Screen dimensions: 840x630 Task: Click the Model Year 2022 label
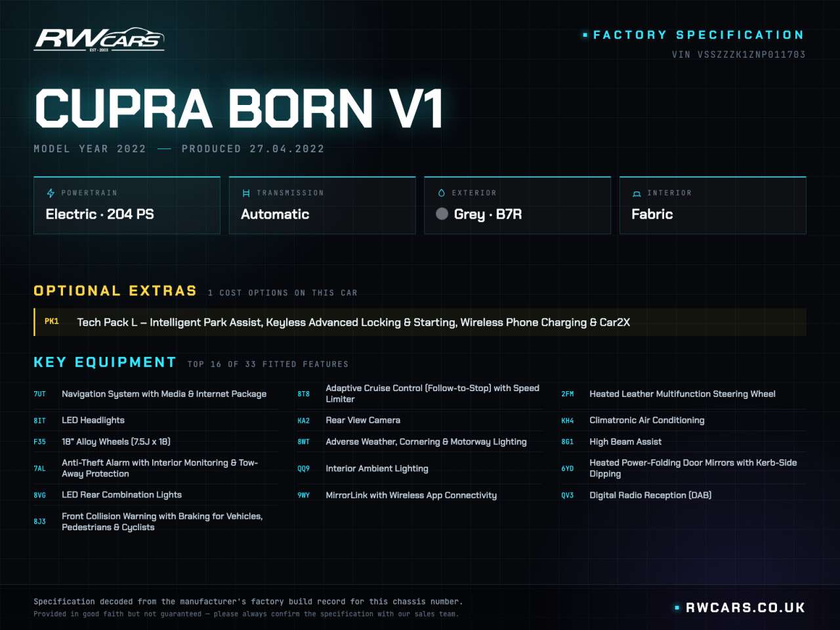[x=90, y=149]
